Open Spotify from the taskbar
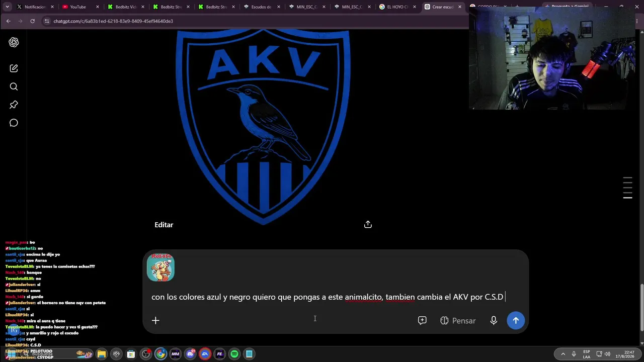The image size is (644, 362). pyautogui.click(x=234, y=354)
